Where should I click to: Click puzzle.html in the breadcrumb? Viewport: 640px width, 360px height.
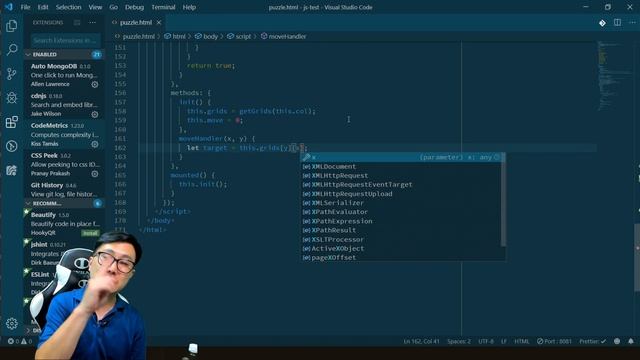click(138, 36)
